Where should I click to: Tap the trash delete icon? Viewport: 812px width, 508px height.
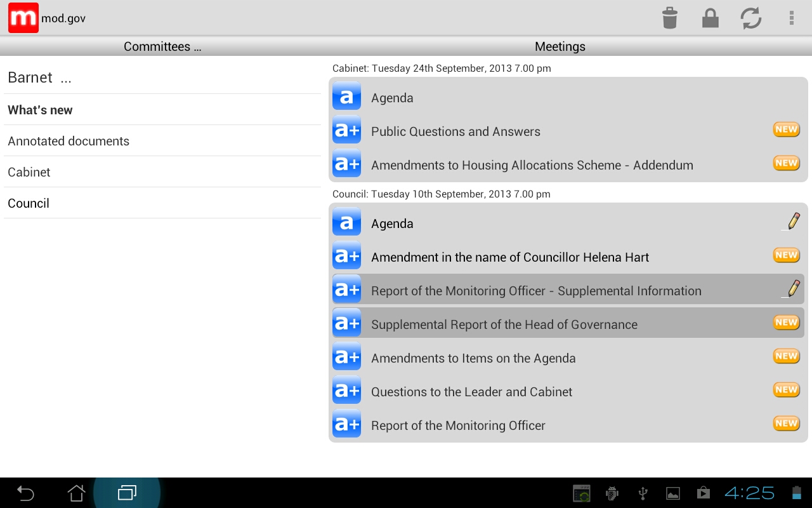click(x=670, y=18)
